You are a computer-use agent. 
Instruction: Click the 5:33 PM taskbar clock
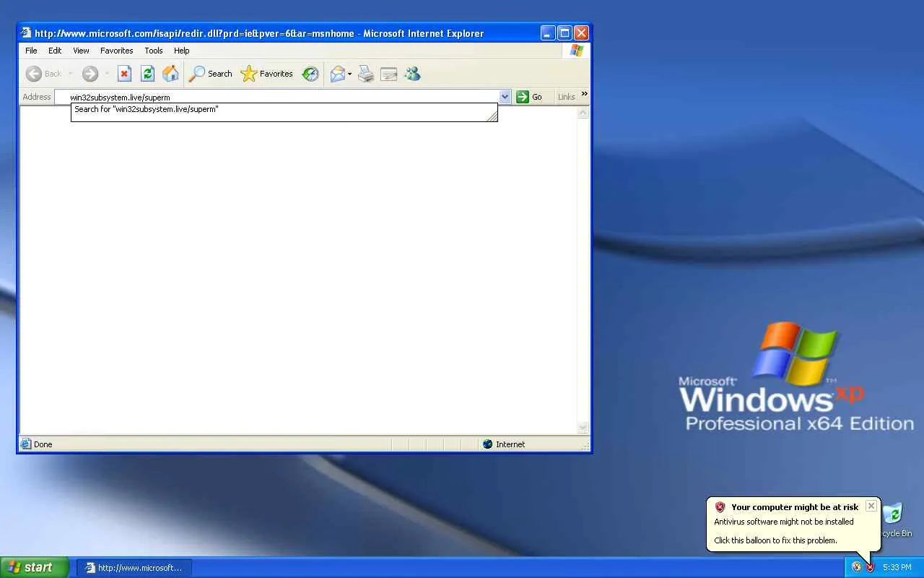(897, 568)
